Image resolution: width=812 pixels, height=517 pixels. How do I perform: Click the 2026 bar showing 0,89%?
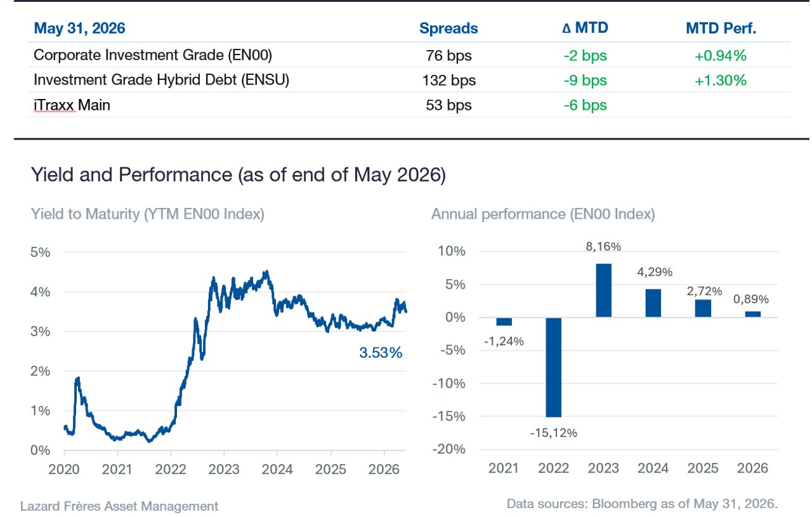pos(753,314)
